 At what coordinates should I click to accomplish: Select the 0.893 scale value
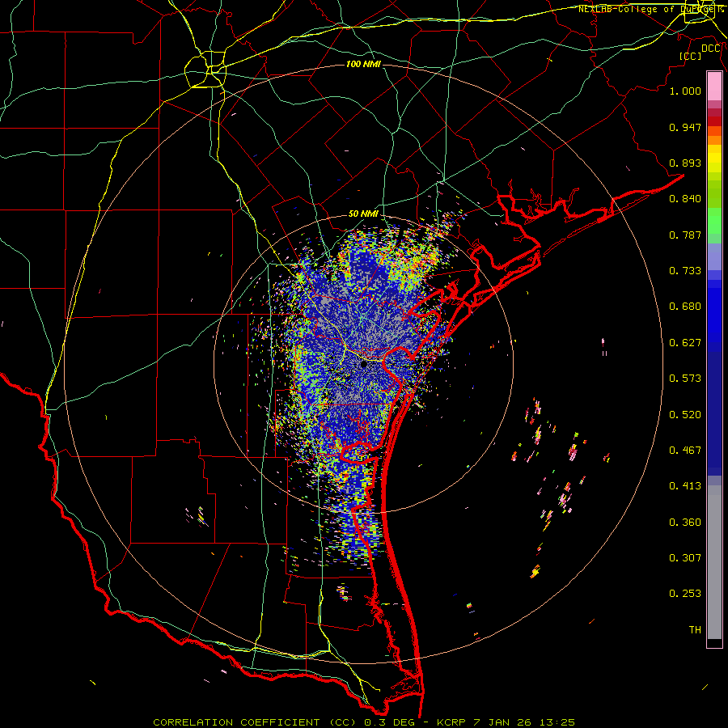tap(685, 163)
